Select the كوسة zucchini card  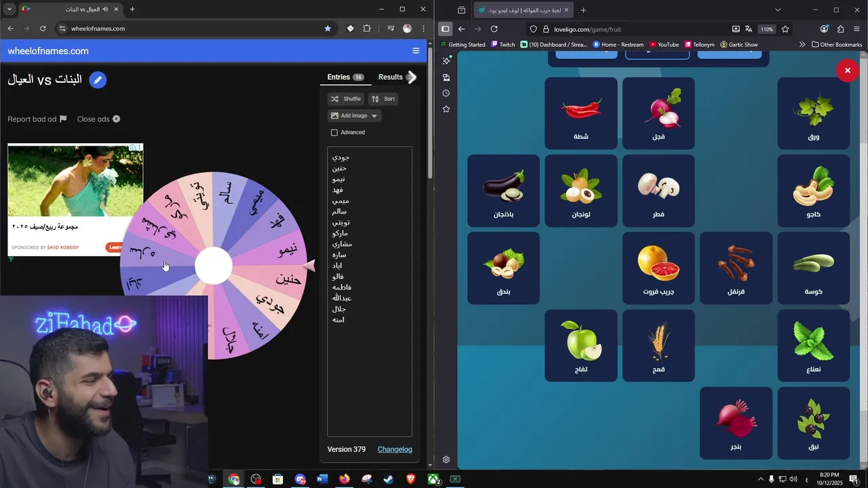(x=814, y=268)
